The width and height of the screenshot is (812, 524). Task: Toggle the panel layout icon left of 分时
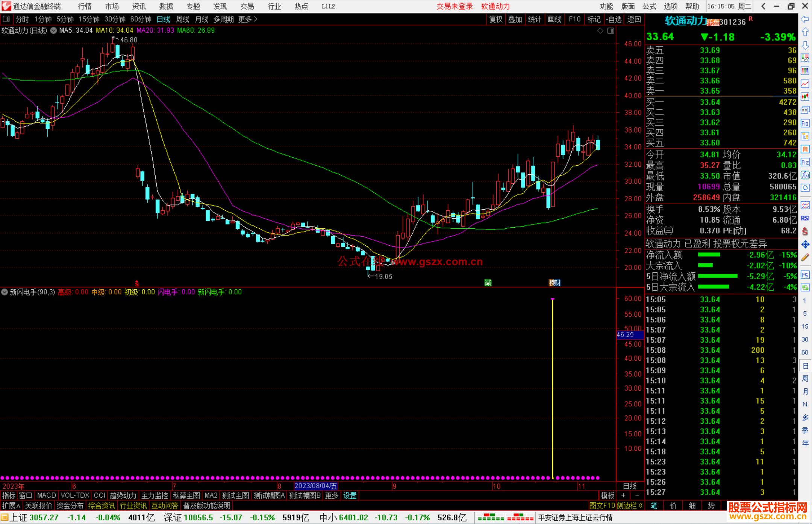(x=6, y=19)
